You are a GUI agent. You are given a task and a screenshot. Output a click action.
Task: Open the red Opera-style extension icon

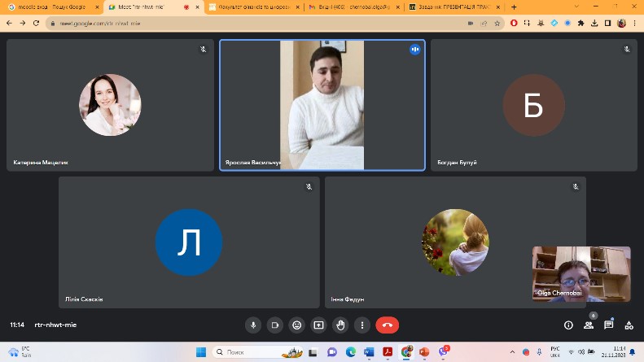(x=514, y=24)
